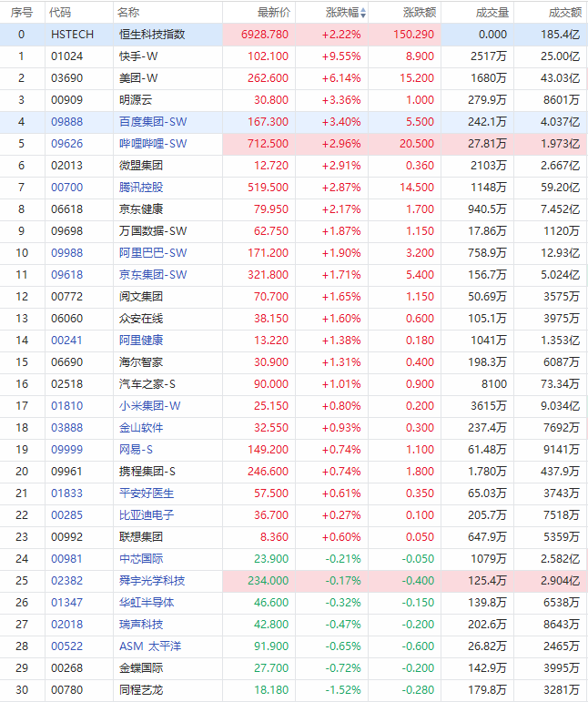The width and height of the screenshot is (588, 702).
Task: Click the price cell 234.000
Action: [268, 581]
